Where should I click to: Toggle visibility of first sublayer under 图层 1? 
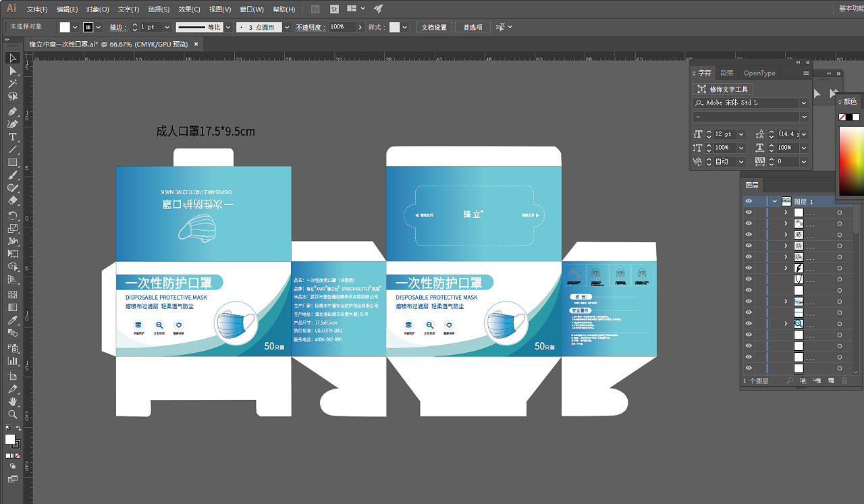click(749, 213)
